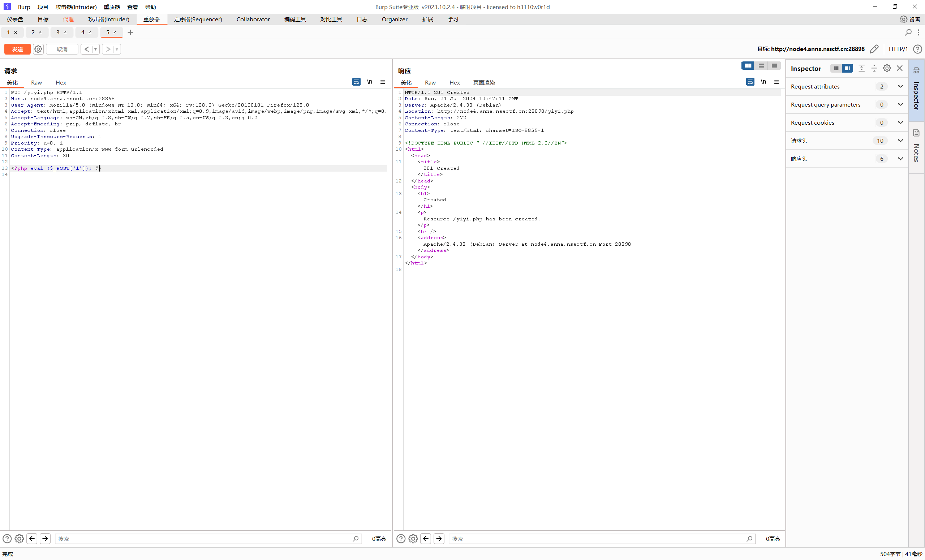This screenshot has height=560, width=925.
Task: Click the repeater send options gear icon
Action: 38,49
